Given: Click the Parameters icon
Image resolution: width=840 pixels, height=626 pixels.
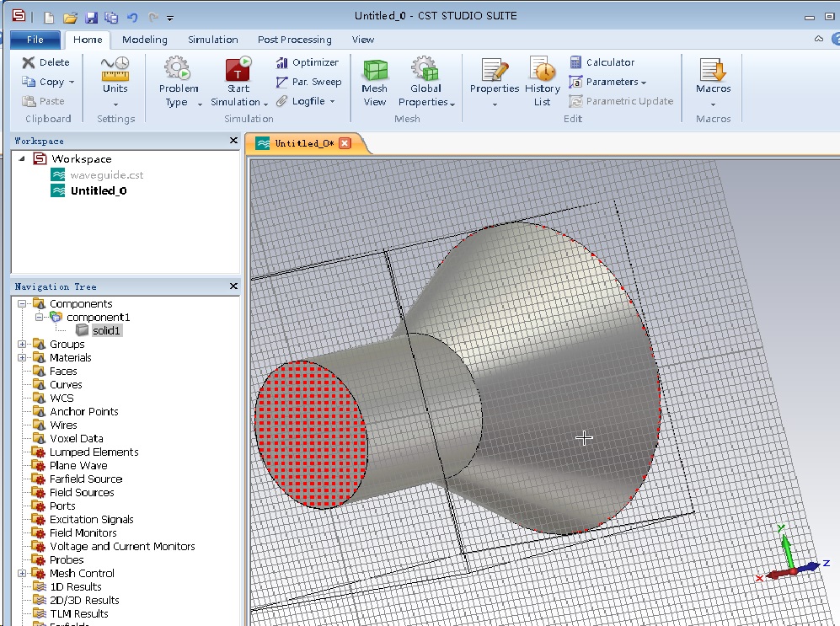Looking at the screenshot, I should 575,82.
